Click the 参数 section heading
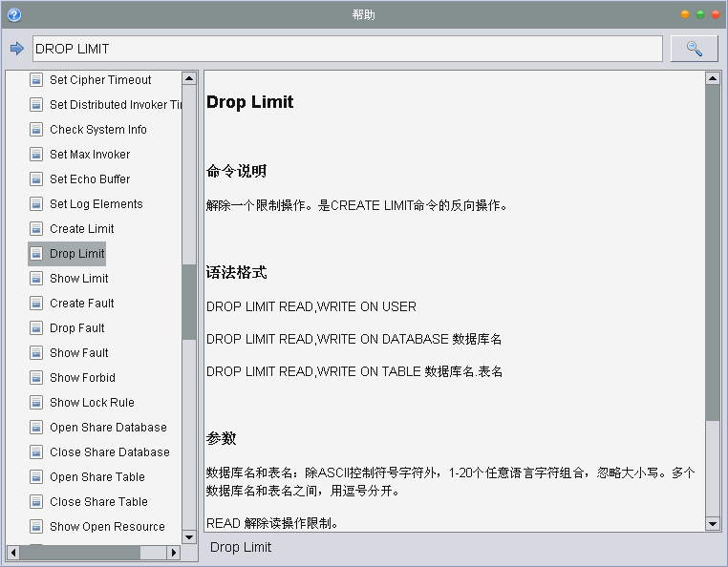This screenshot has width=728, height=567. [221, 438]
